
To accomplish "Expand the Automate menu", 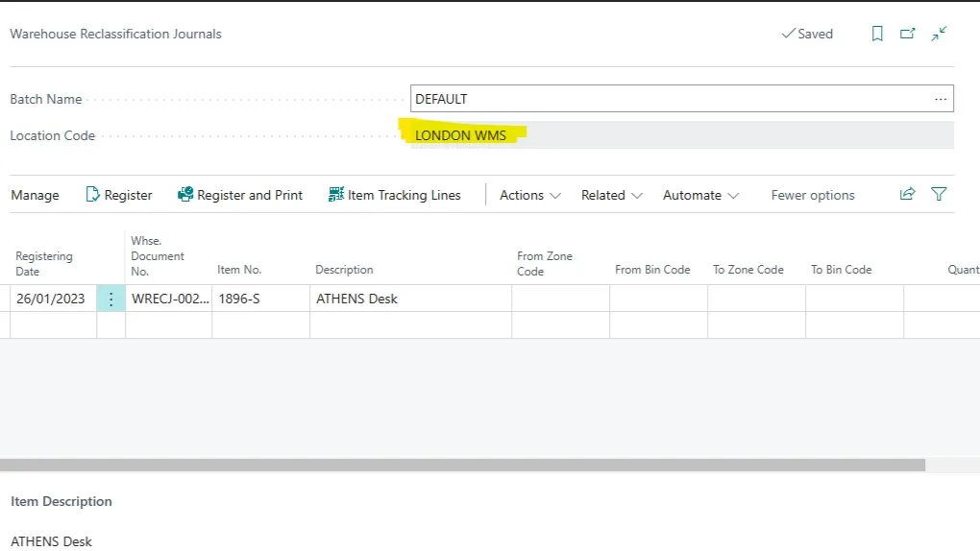I will 700,195.
